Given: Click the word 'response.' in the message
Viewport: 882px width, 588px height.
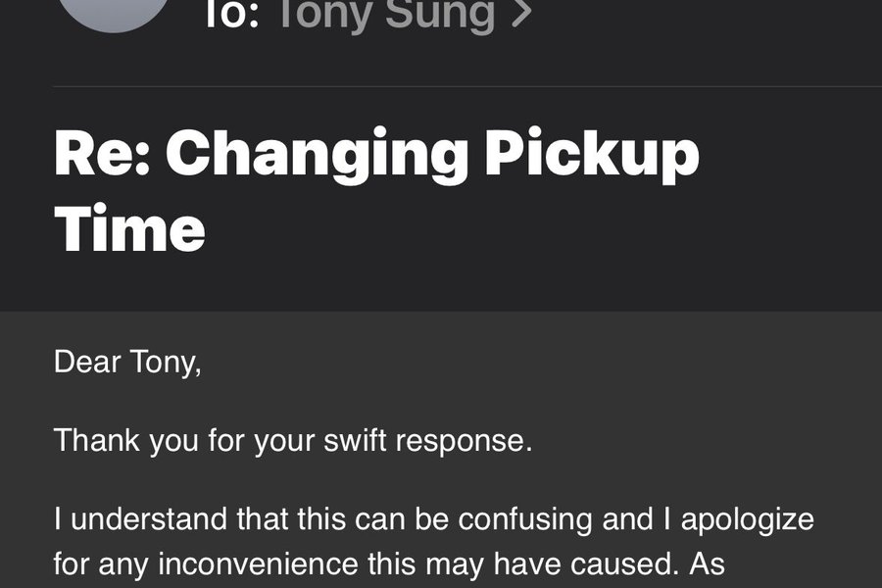Looking at the screenshot, I should [465, 442].
